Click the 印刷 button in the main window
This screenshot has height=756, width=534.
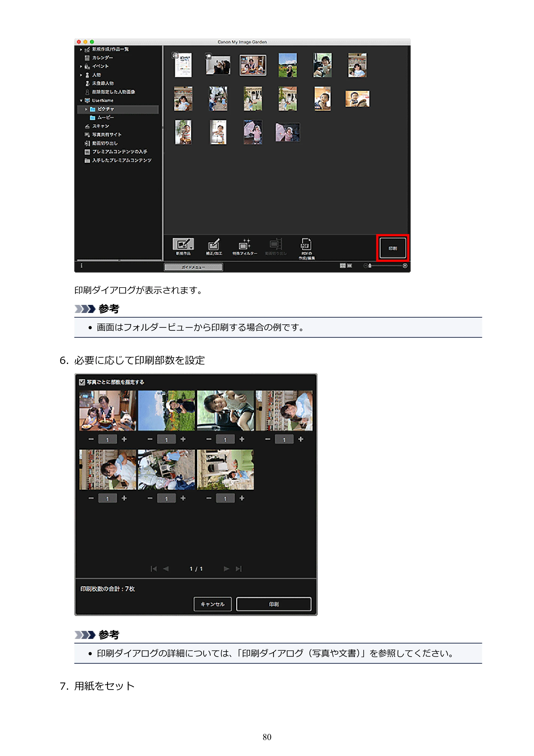392,248
